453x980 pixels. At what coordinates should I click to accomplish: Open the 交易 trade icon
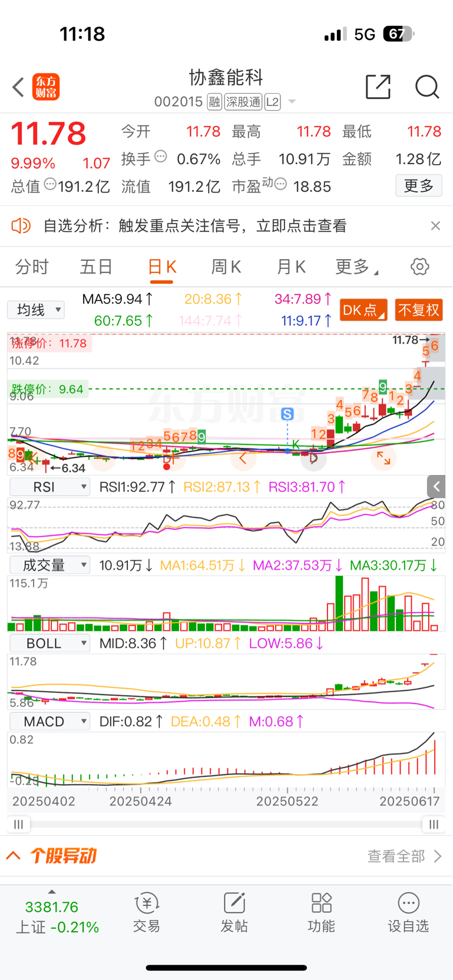pos(147,912)
